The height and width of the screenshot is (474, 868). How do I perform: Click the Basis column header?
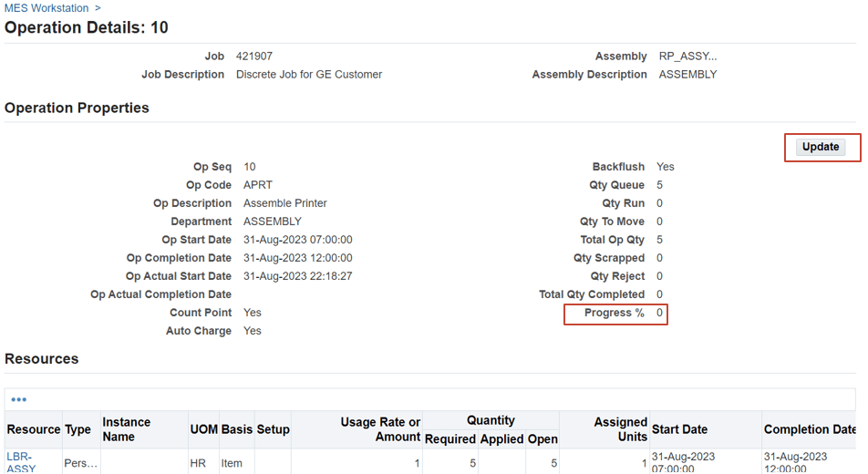coord(237,429)
